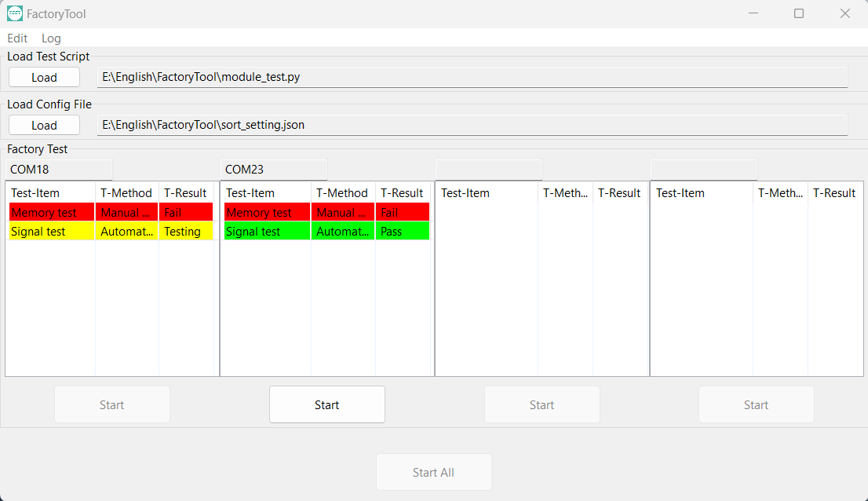Click the FactoryTool app icon in title bar
Screen dimensions: 868x501
[15, 13]
